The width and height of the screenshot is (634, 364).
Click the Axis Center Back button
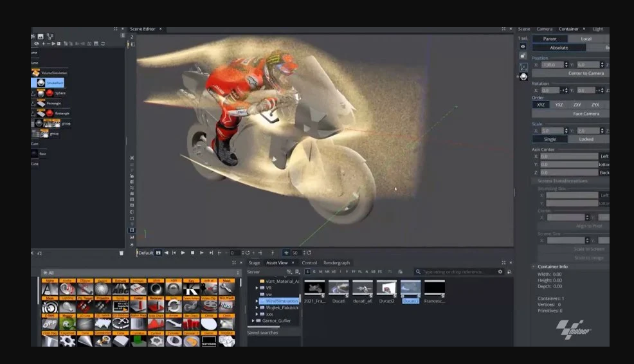pos(604,173)
